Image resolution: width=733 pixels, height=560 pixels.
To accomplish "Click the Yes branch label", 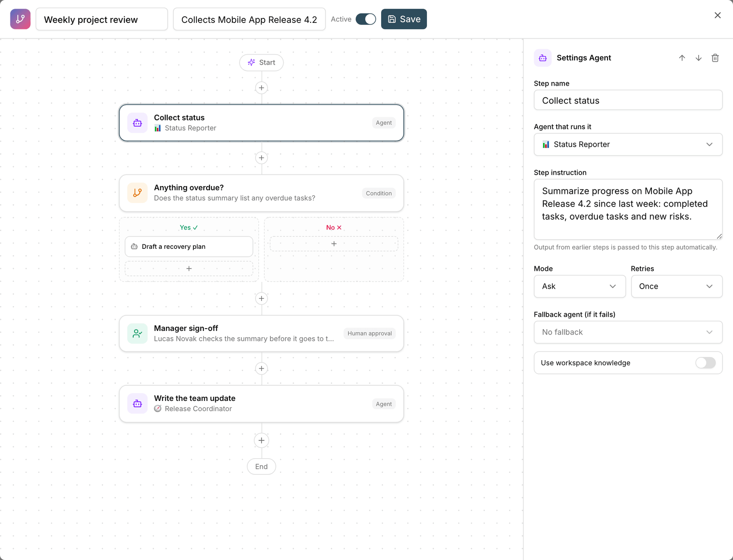I will 189,227.
